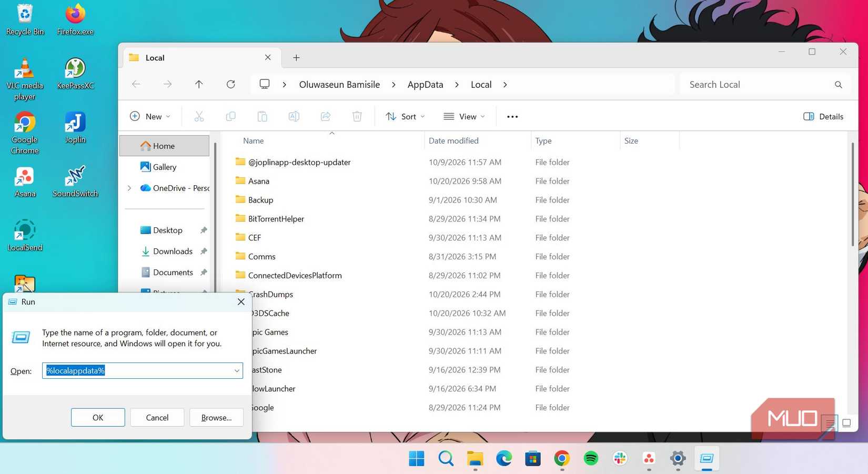Click the Paste icon in Explorer toolbar

coord(262,116)
